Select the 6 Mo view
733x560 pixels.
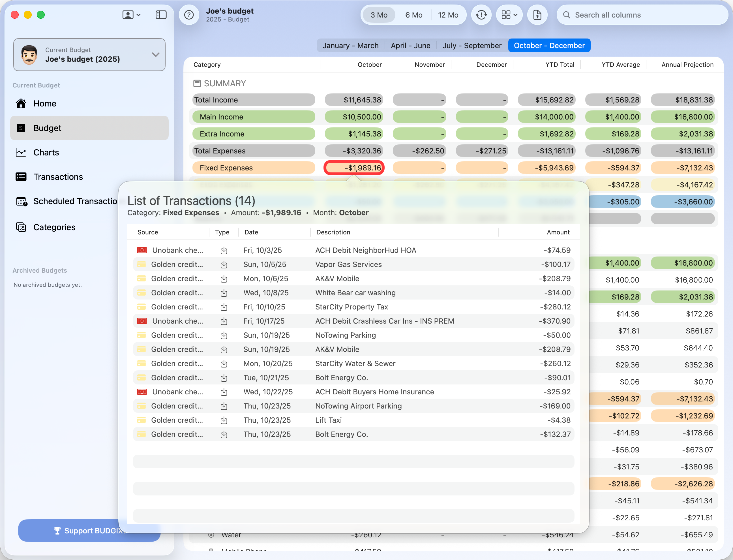click(x=413, y=15)
